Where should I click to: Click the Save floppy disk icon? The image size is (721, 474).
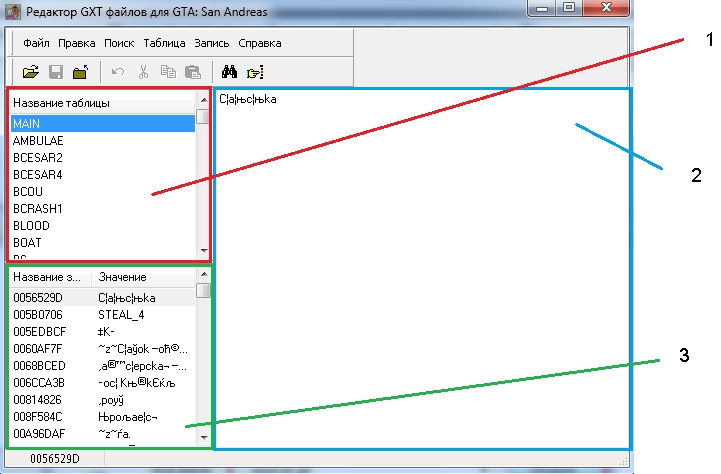pyautogui.click(x=56, y=72)
